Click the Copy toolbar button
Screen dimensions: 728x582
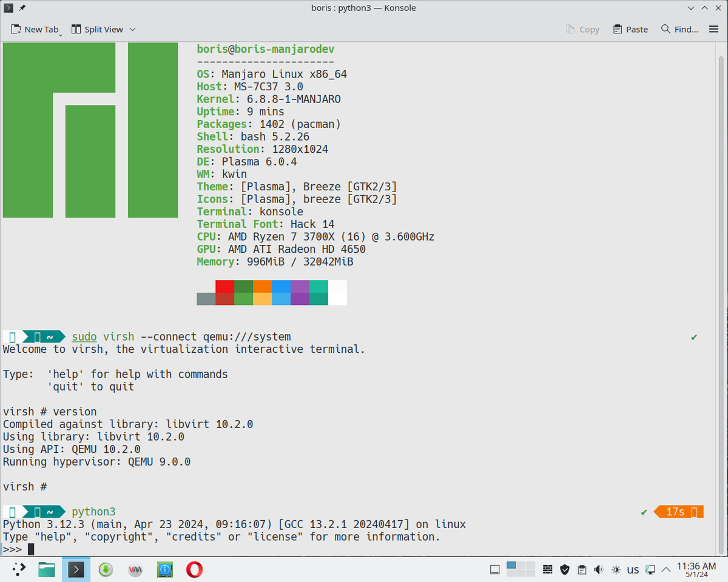pyautogui.click(x=582, y=29)
